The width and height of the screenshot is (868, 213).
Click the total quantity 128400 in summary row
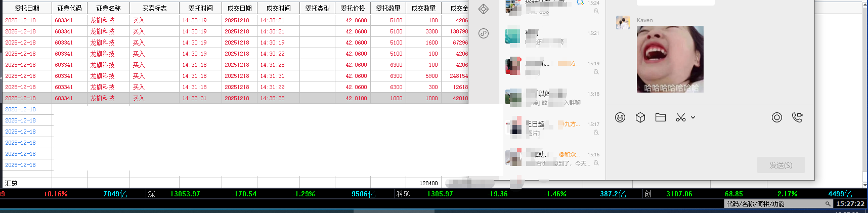(428, 183)
